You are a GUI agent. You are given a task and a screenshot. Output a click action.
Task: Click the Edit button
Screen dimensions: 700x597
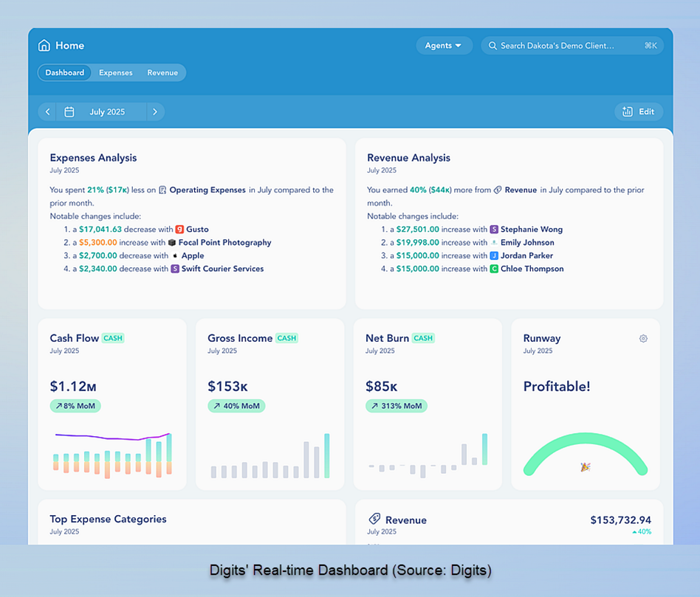639,111
